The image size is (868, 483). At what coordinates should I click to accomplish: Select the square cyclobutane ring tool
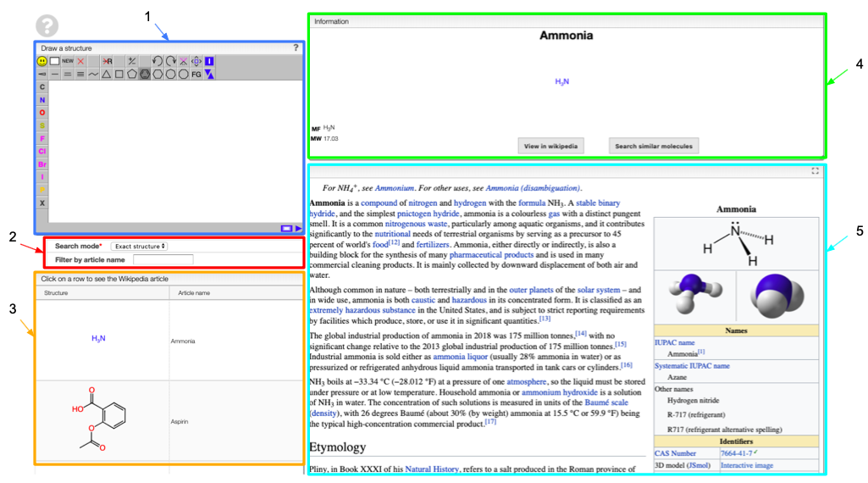tap(119, 75)
